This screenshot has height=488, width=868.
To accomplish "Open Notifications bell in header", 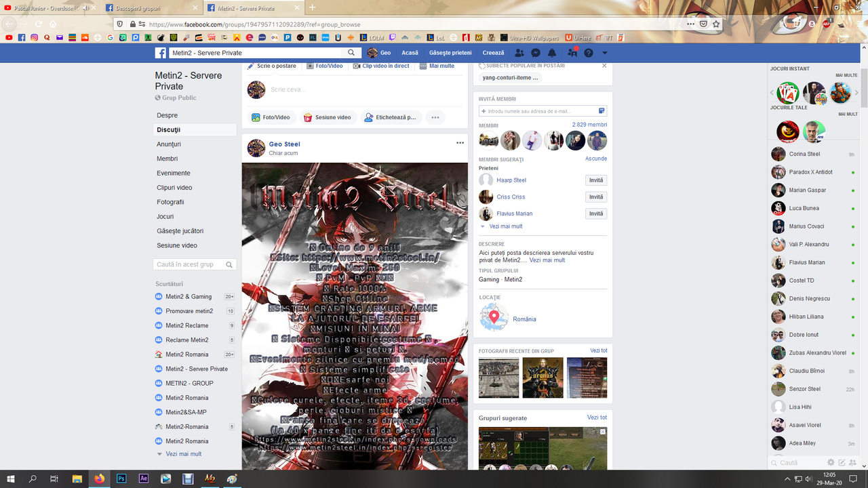I will tap(552, 53).
